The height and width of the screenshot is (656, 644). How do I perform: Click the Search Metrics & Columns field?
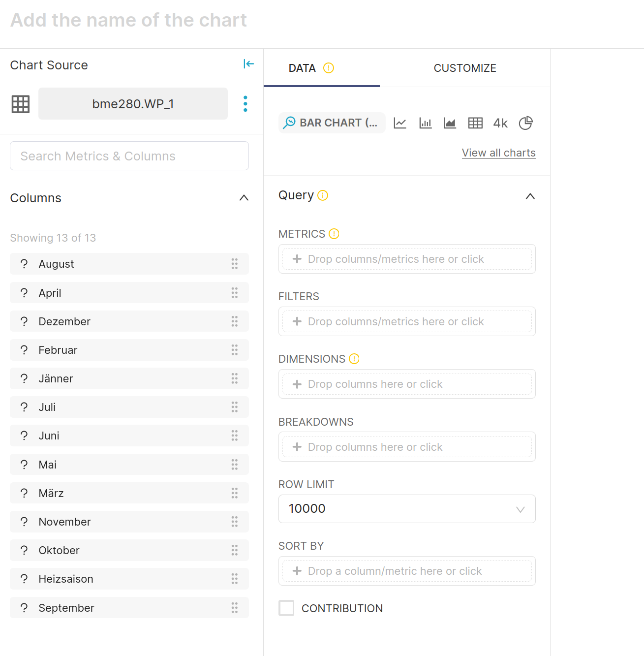click(129, 156)
